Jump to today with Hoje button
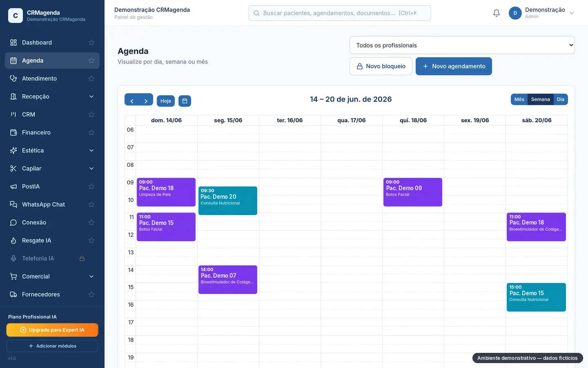The height and width of the screenshot is (368, 588). pyautogui.click(x=166, y=101)
